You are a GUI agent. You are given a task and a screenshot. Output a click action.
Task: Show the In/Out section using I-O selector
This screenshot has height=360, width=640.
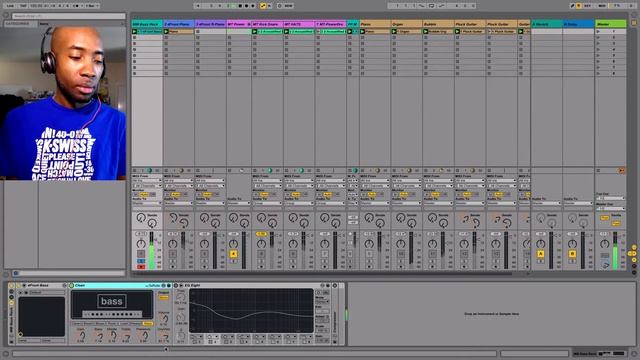tap(634, 247)
